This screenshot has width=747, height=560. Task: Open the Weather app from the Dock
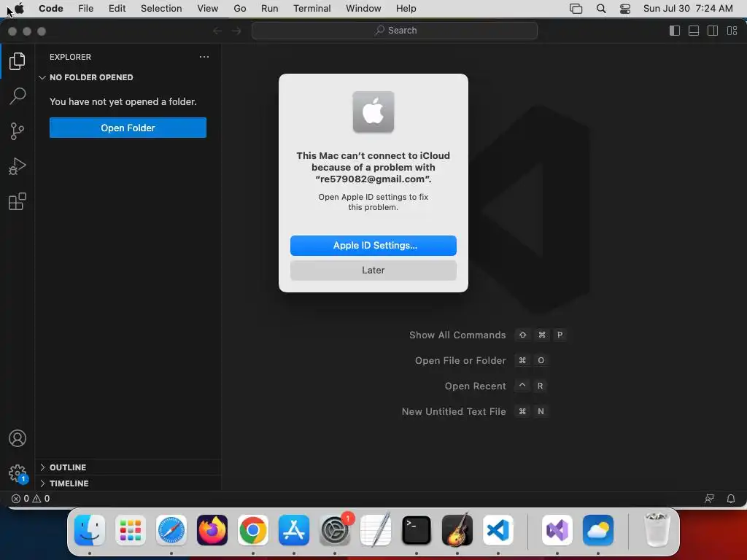(598, 530)
